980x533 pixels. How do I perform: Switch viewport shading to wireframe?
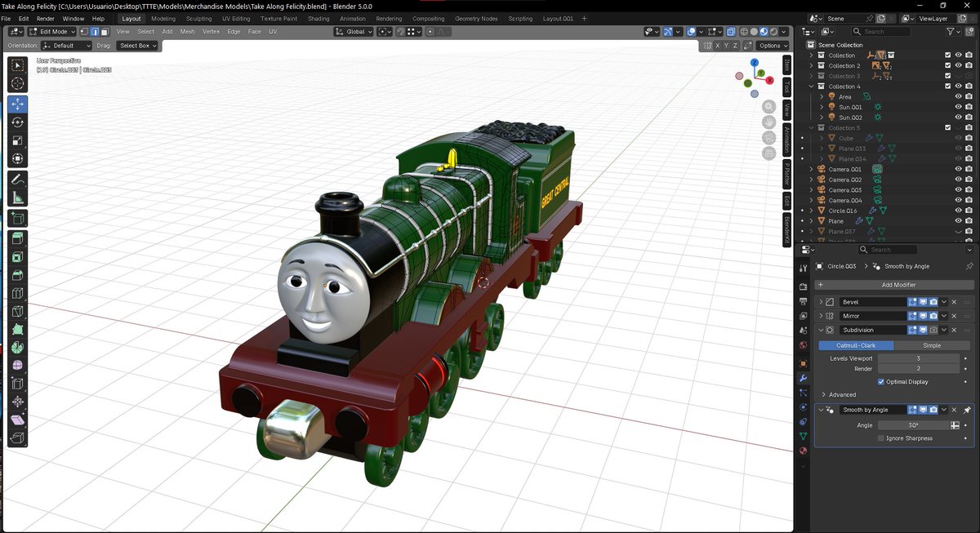pos(743,32)
